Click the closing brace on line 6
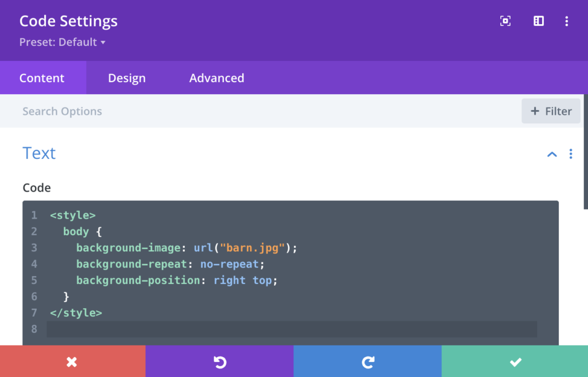Image resolution: width=588 pixels, height=377 pixels. coord(67,297)
